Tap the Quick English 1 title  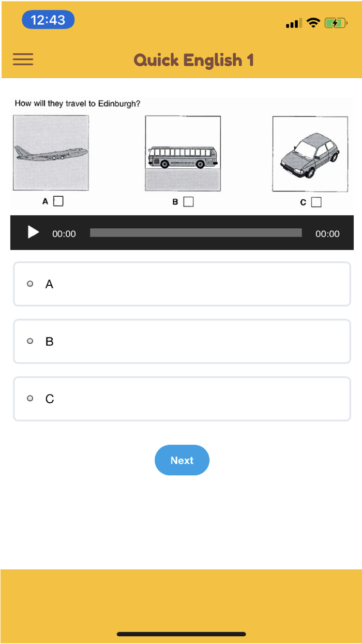[x=194, y=60]
